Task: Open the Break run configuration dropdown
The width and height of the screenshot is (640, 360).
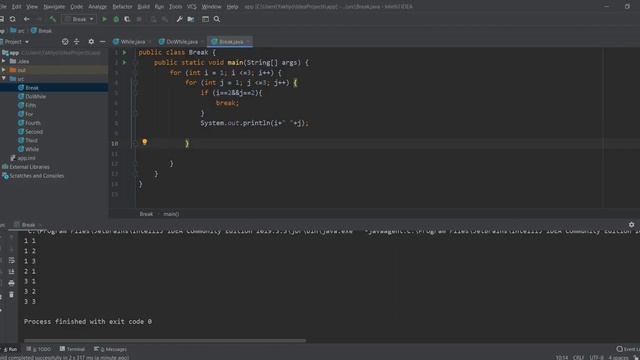Action: pos(79,19)
